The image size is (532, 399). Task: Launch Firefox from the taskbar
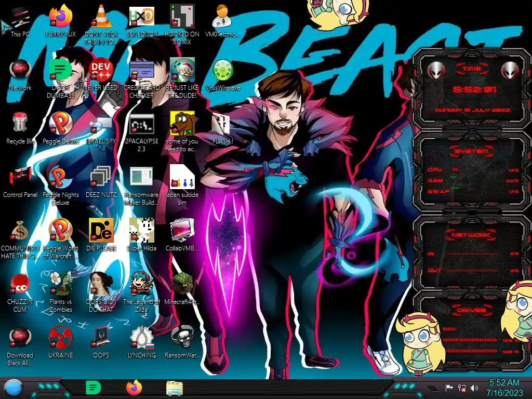[x=134, y=388]
